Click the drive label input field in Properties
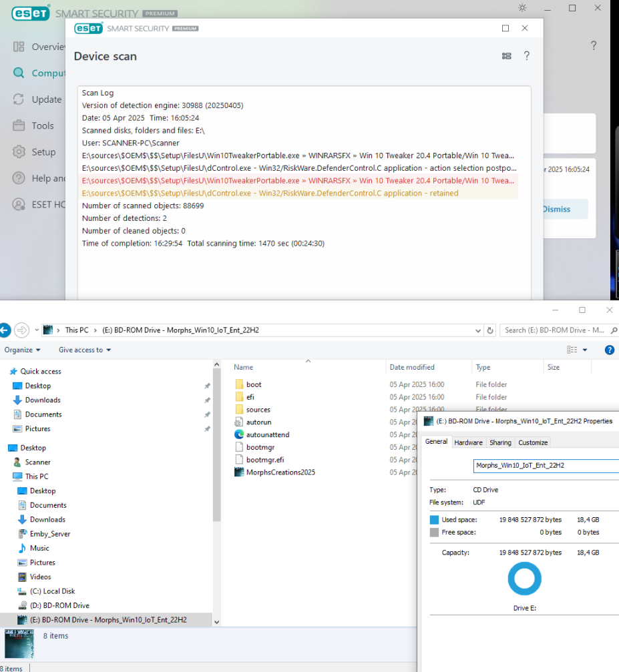This screenshot has width=619, height=672. [546, 465]
